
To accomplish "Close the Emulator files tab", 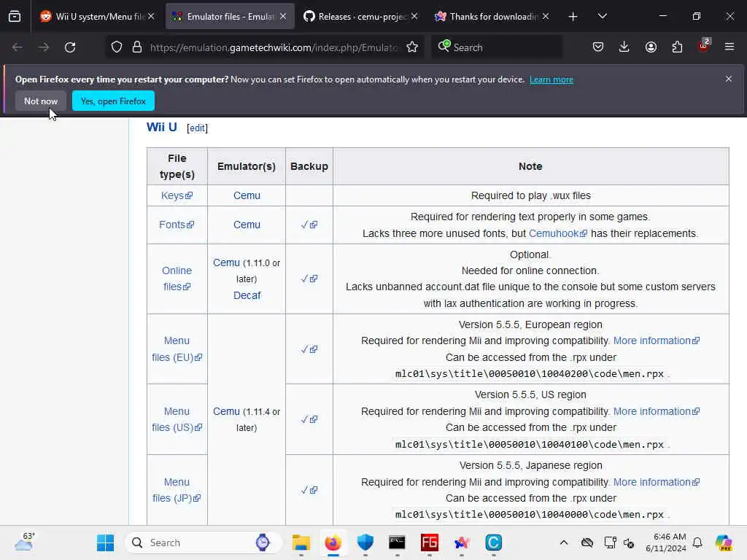I will coord(283,16).
